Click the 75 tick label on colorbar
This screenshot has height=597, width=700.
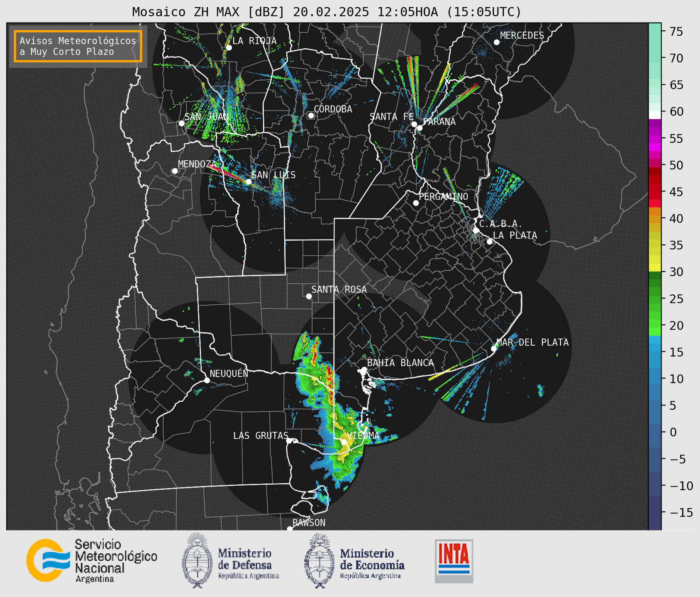(676, 32)
